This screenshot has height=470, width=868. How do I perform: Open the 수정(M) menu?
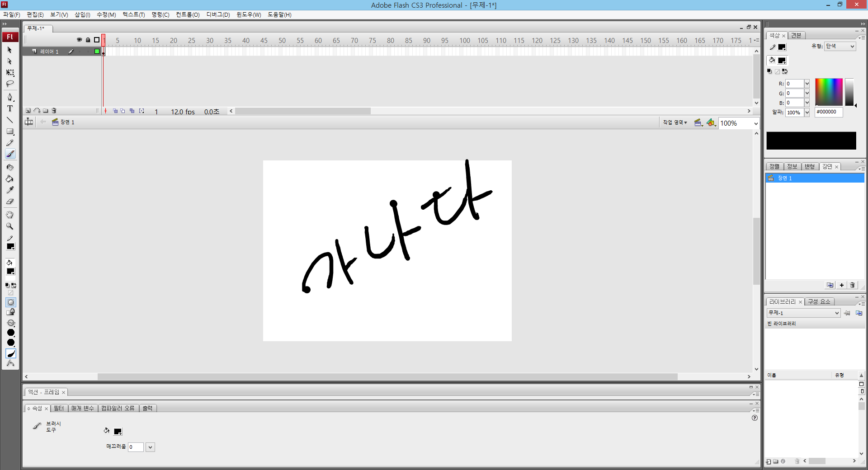[106, 14]
